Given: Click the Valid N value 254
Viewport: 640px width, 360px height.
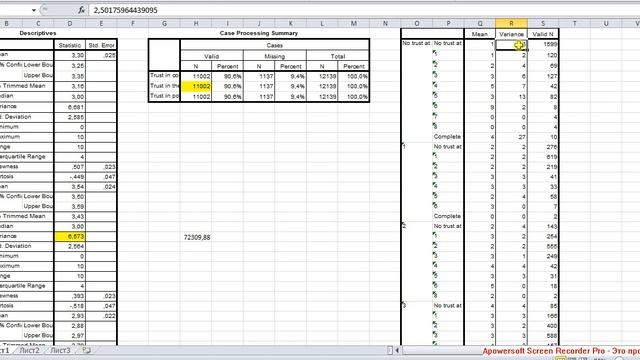Looking at the screenshot, I should pos(543,236).
